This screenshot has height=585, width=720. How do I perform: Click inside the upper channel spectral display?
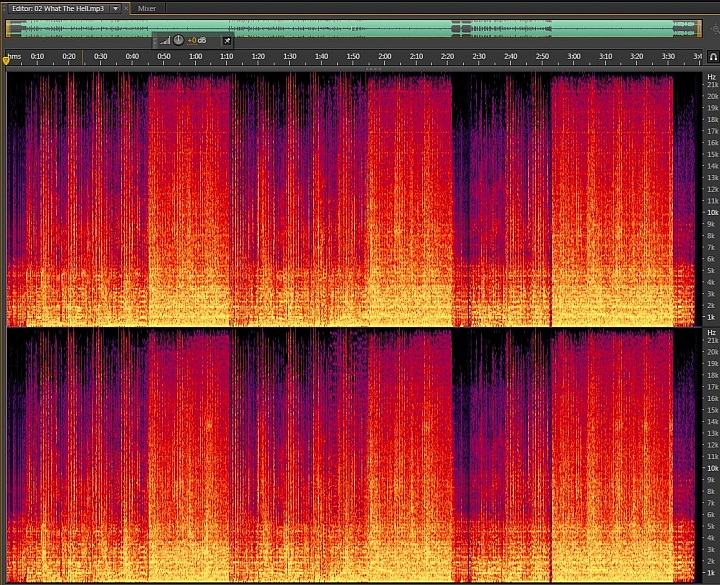point(354,199)
